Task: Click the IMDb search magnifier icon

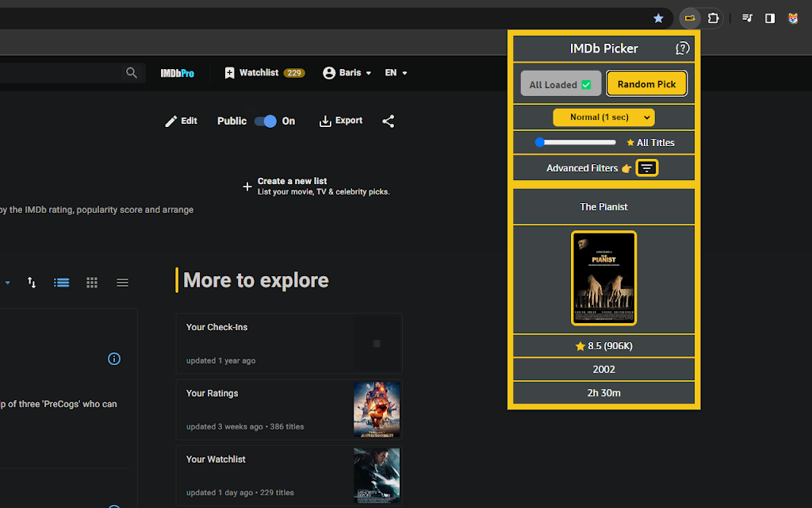Action: [132, 72]
